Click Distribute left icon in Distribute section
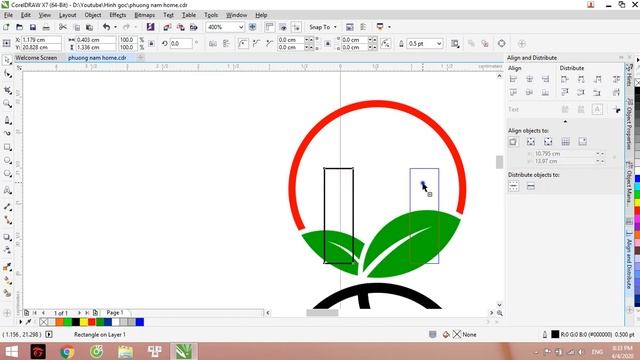 [564, 79]
